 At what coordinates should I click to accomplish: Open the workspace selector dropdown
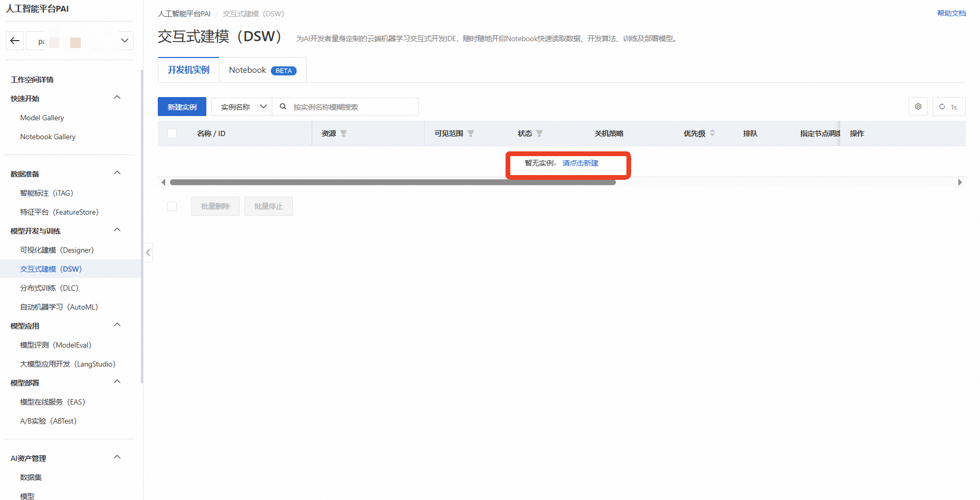125,41
